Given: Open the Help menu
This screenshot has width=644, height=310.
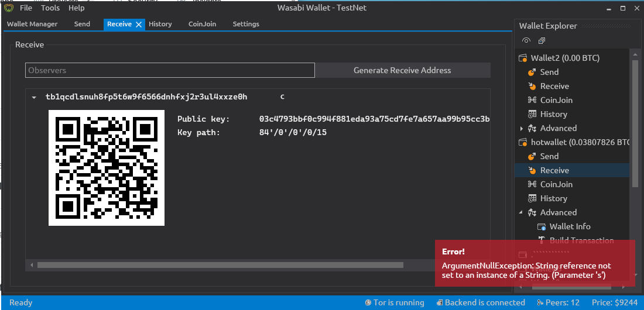Looking at the screenshot, I should coord(76,8).
